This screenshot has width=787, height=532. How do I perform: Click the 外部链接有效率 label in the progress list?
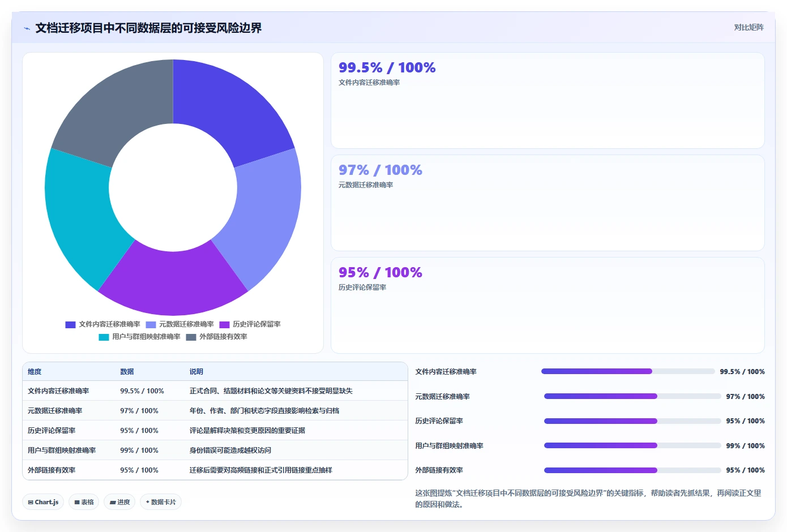(439, 470)
